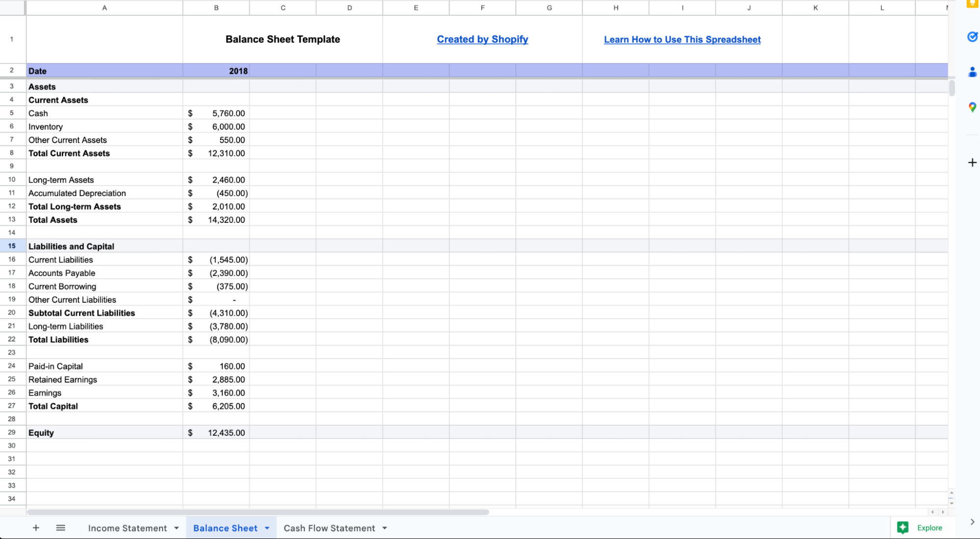This screenshot has width=980, height=539.
Task: Open Google Maps side panel icon
Action: [972, 107]
